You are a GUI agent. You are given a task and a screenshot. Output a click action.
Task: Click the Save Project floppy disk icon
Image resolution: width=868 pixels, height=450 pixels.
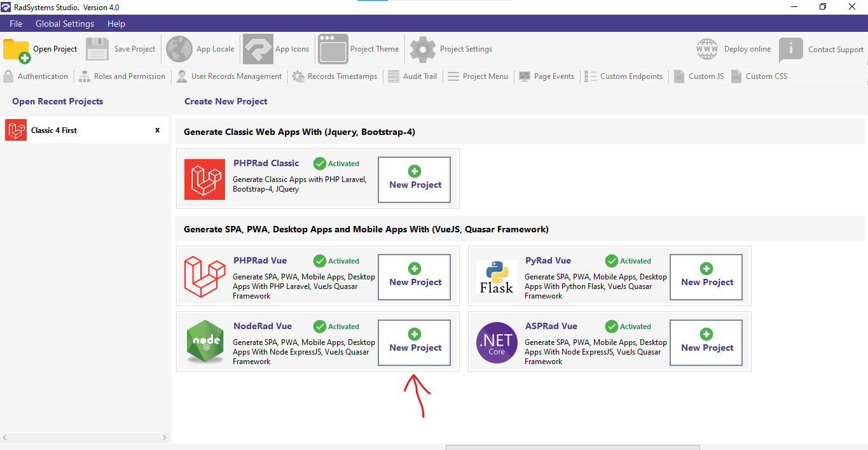coord(97,49)
